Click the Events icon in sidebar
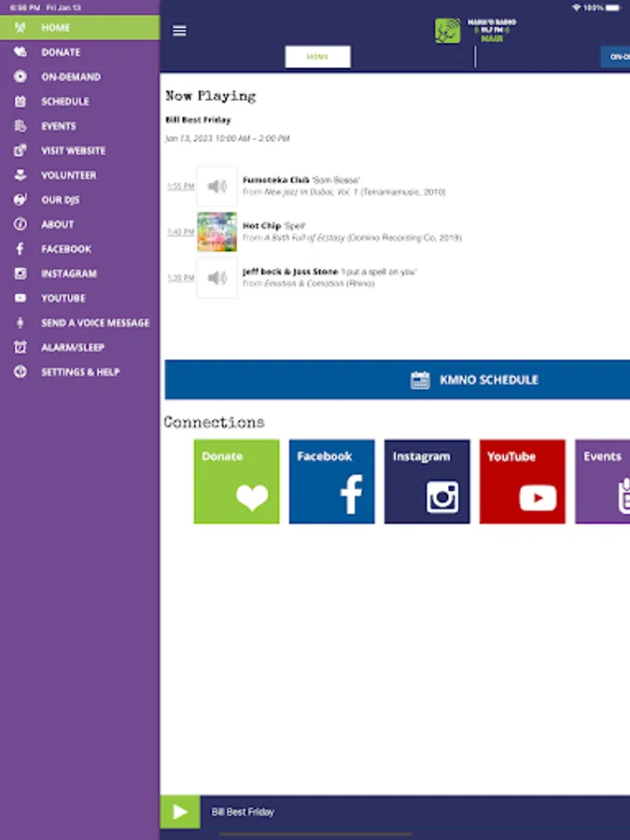The height and width of the screenshot is (840, 630). 21,126
